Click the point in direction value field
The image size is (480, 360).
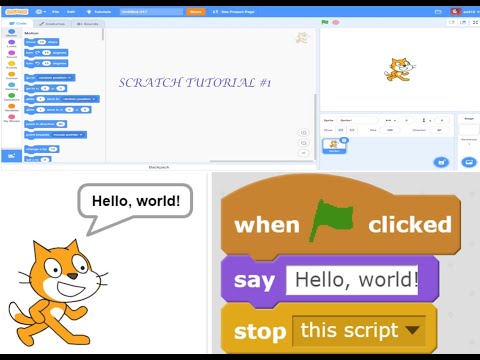click(x=61, y=124)
